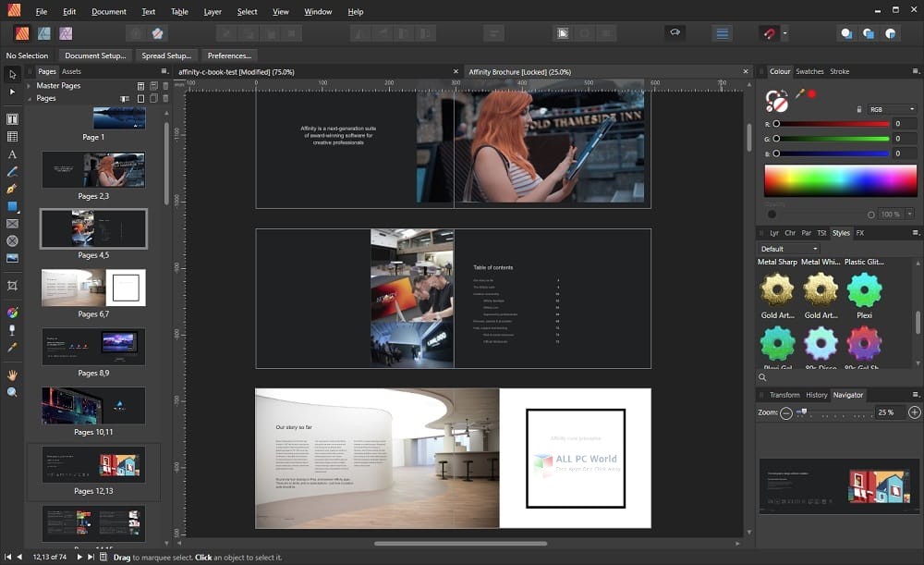Image resolution: width=924 pixels, height=565 pixels.
Task: Click the red magnet snapping icon
Action: 769,33
